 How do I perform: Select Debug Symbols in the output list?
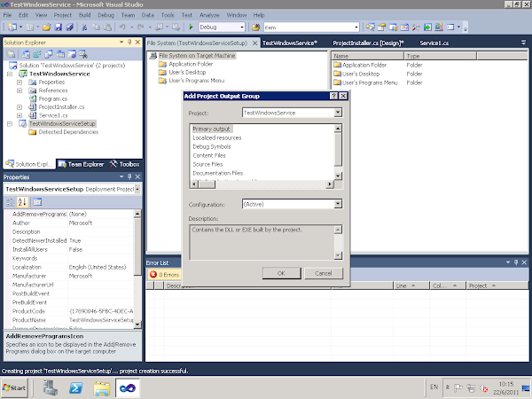(212, 146)
